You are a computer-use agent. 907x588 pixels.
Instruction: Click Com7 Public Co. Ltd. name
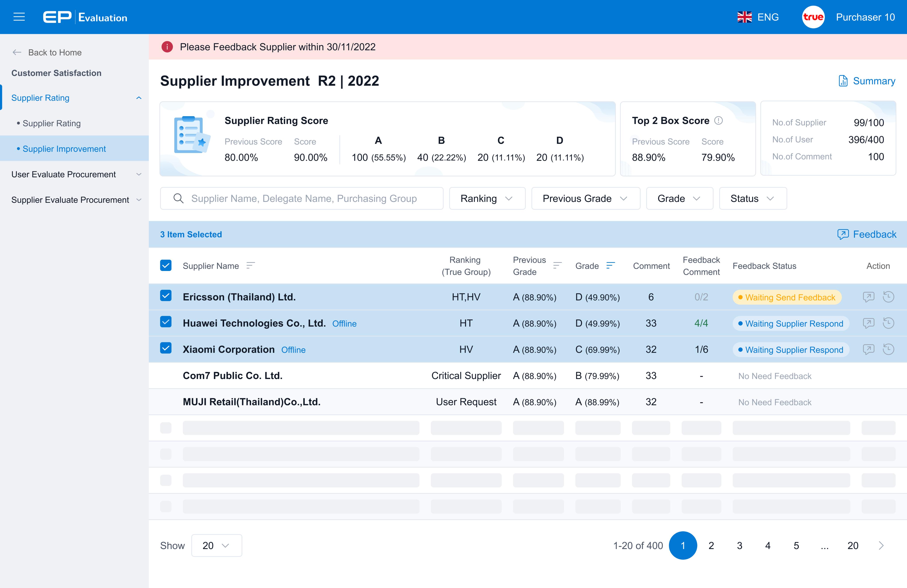(x=233, y=375)
